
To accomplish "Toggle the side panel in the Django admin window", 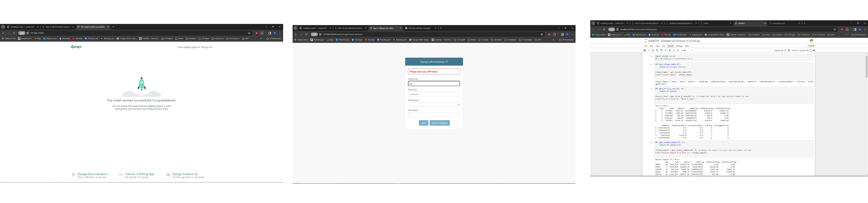I will point(562,34).
